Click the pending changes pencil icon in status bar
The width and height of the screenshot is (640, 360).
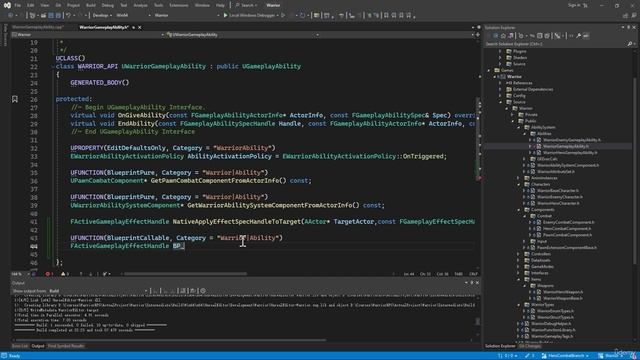pyautogui.click(x=527, y=356)
